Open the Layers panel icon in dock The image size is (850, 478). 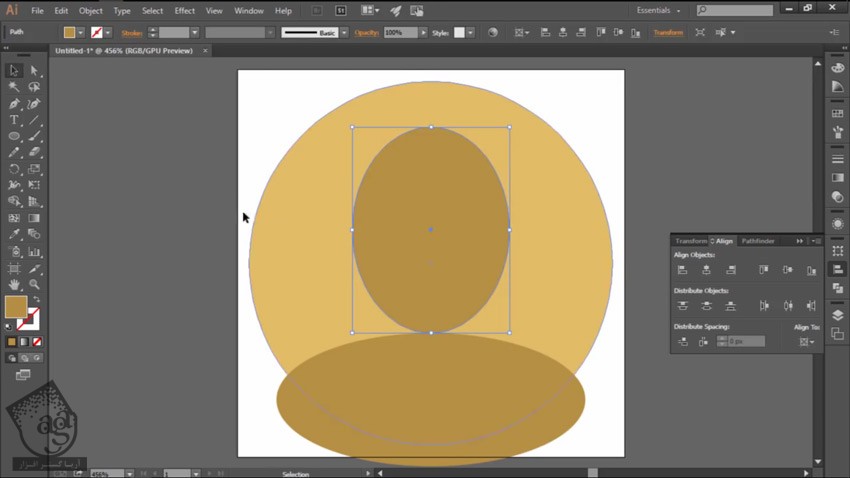(x=838, y=315)
